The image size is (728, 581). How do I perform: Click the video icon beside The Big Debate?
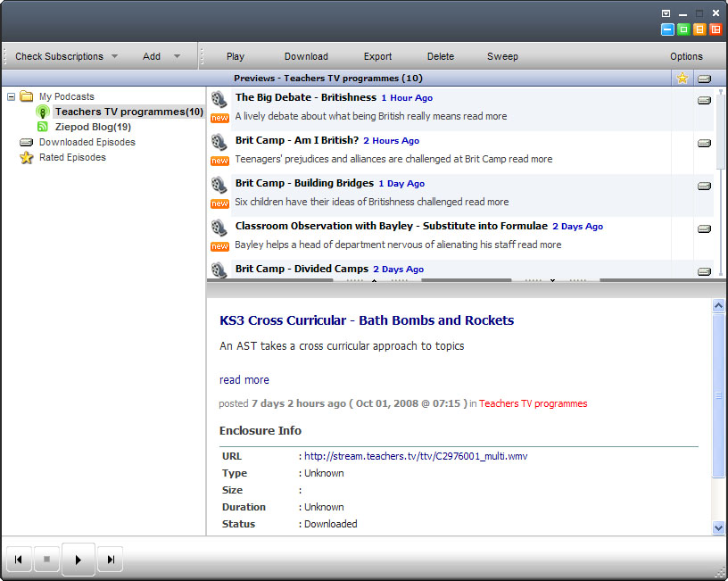219,99
